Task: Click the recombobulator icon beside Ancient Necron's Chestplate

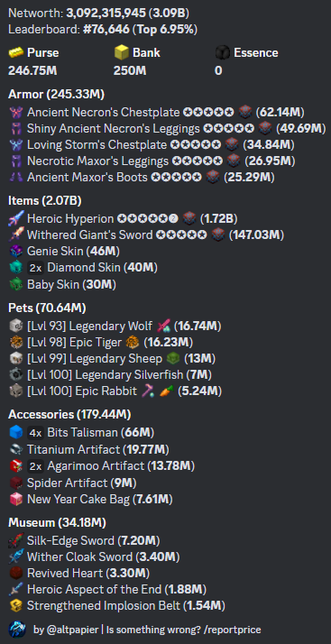Action: coord(245,112)
